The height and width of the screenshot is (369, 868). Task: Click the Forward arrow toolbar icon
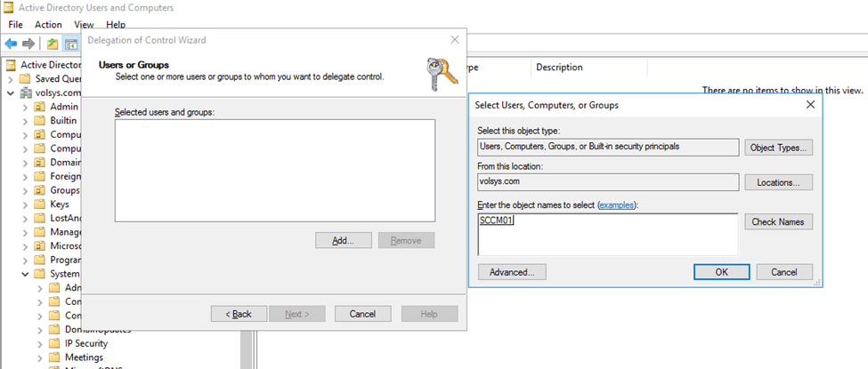[28, 44]
